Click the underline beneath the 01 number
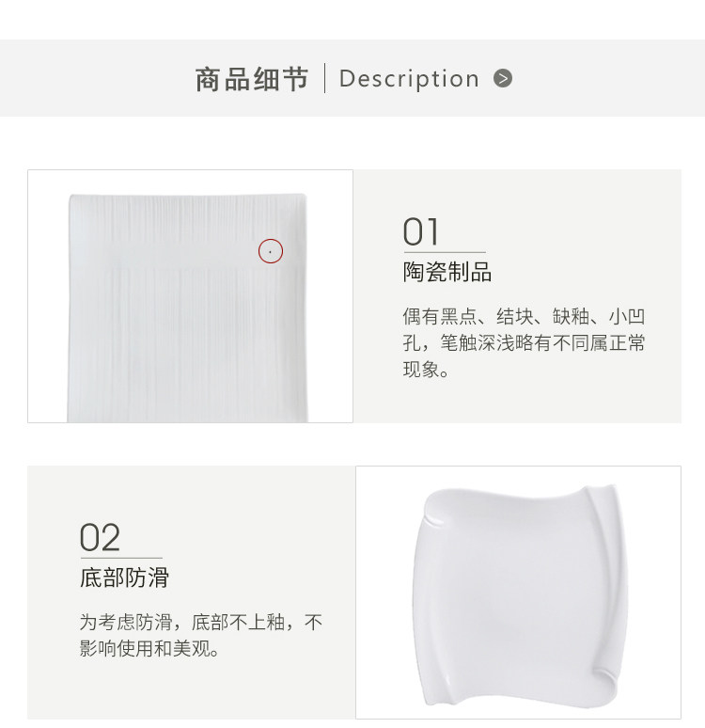 [x=445, y=252]
